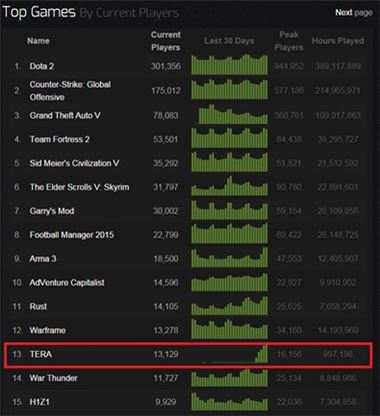
Task: Open the War Thunder entry
Action: [53, 378]
